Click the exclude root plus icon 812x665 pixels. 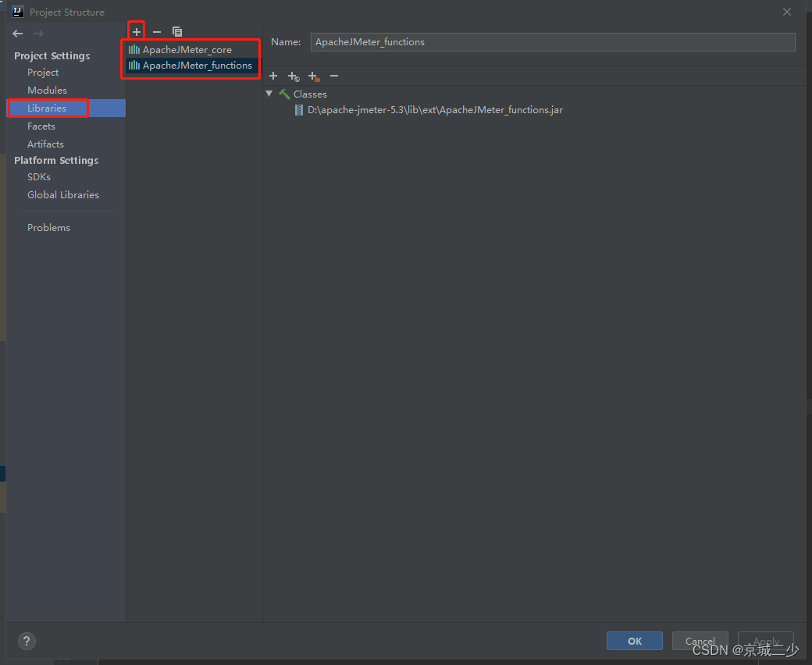click(x=314, y=76)
